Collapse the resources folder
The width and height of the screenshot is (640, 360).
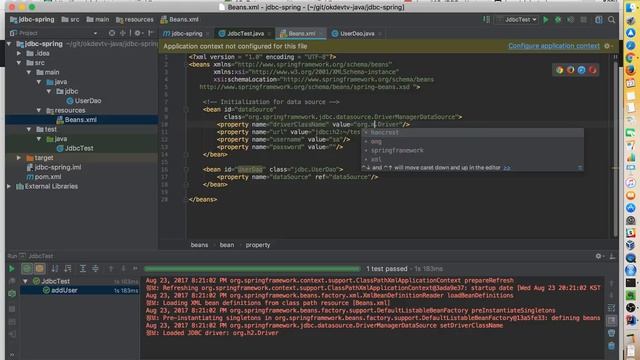click(39, 110)
